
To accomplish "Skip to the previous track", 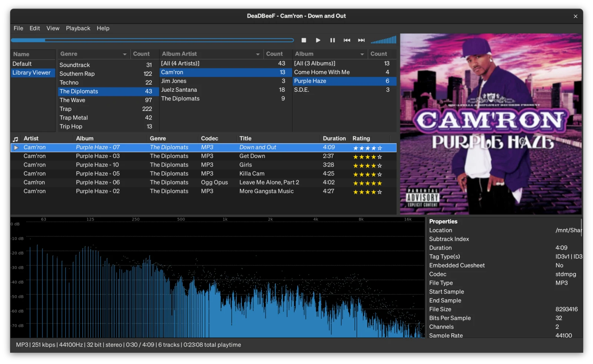I will 347,40.
